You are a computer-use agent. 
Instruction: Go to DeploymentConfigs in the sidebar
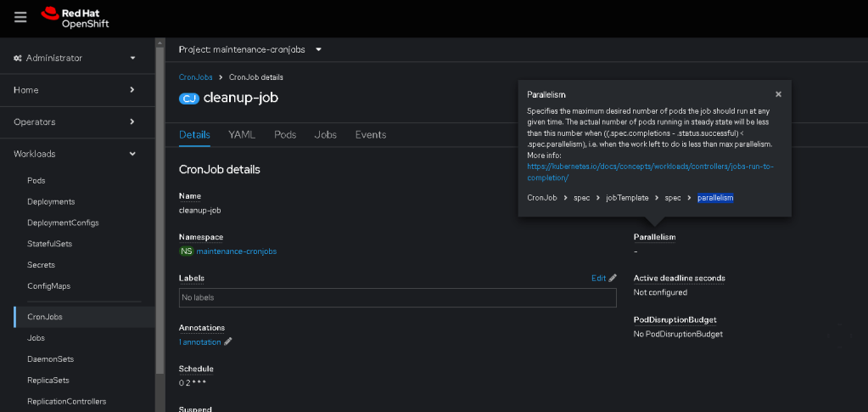[63, 223]
